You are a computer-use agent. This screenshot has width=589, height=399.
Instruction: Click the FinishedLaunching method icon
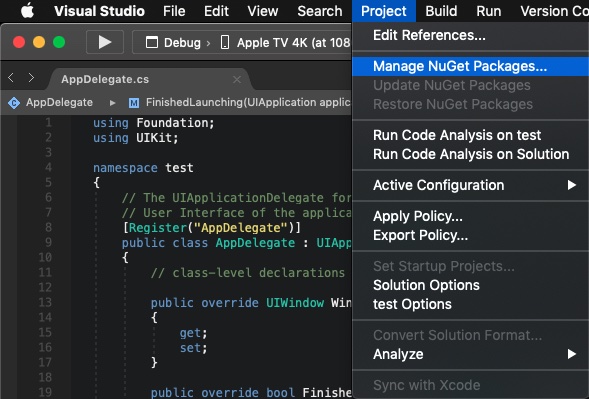(x=134, y=103)
